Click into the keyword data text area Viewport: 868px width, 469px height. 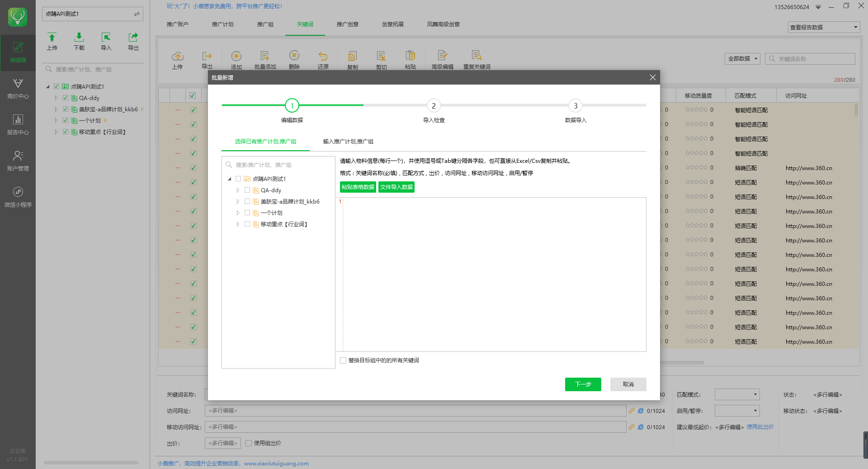(x=495, y=275)
